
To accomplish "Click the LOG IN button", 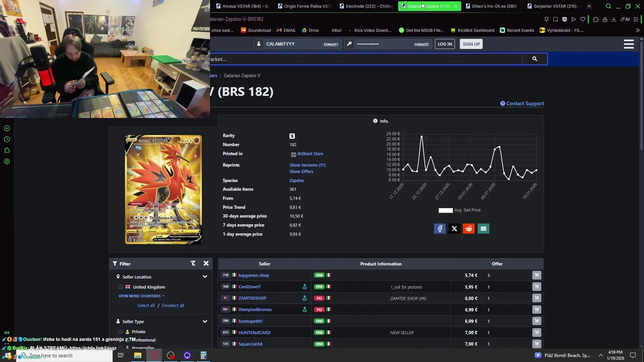I will click(x=445, y=44).
